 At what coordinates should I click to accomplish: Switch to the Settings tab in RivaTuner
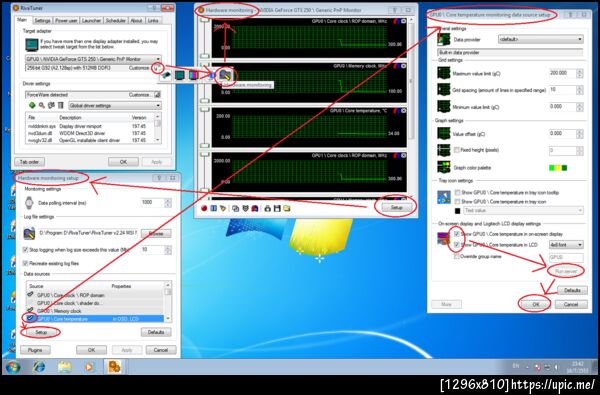coord(42,21)
